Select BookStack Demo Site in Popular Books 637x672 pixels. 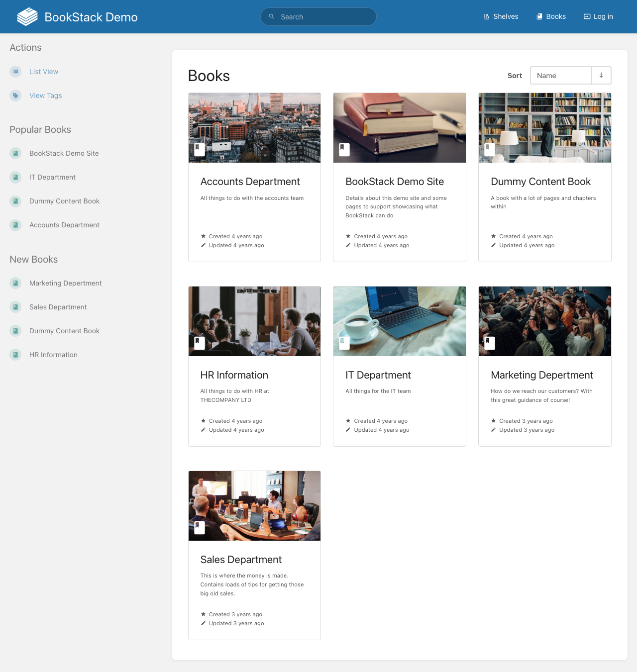point(64,153)
